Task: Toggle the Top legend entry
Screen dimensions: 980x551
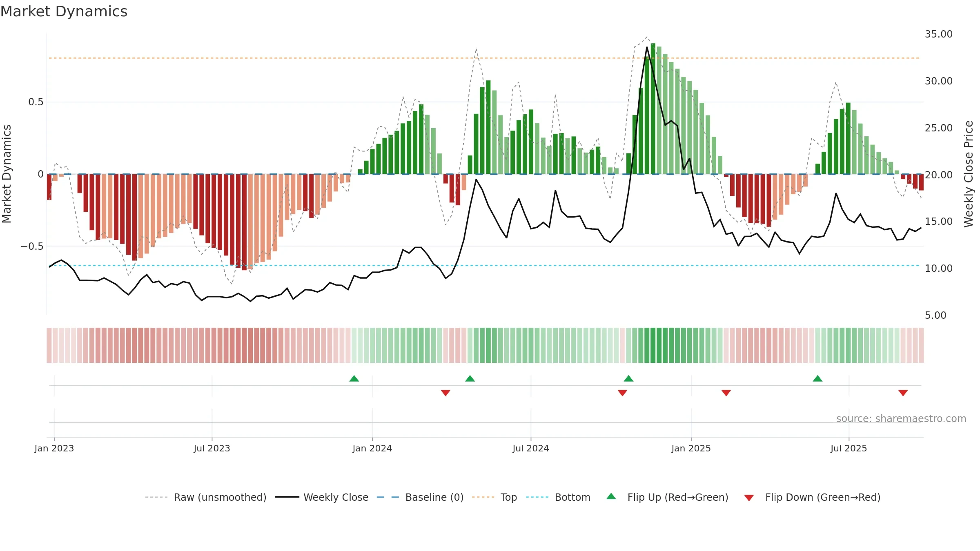Action: (x=494, y=497)
